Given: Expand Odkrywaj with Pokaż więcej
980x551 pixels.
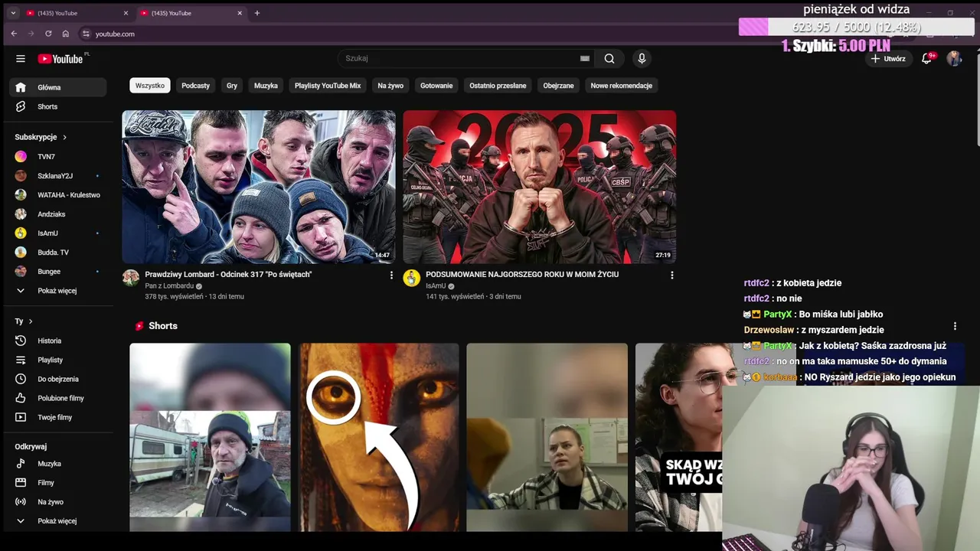Looking at the screenshot, I should [x=57, y=521].
